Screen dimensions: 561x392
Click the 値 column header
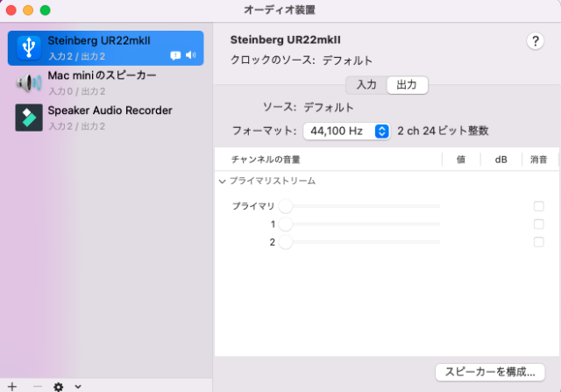pyautogui.click(x=461, y=160)
